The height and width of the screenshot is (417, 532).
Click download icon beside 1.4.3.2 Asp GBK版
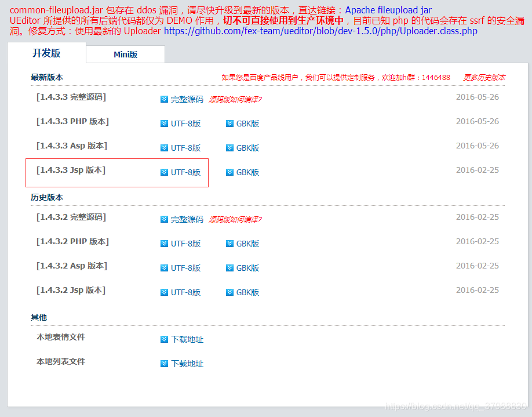tap(229, 269)
